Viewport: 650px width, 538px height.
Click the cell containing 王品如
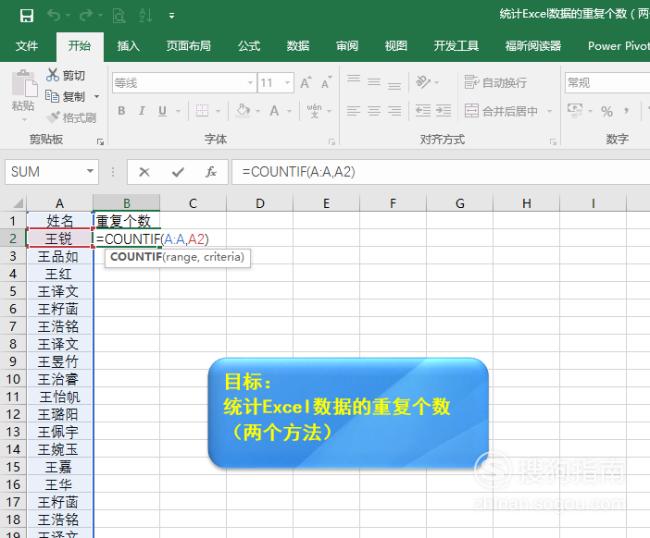(60, 257)
